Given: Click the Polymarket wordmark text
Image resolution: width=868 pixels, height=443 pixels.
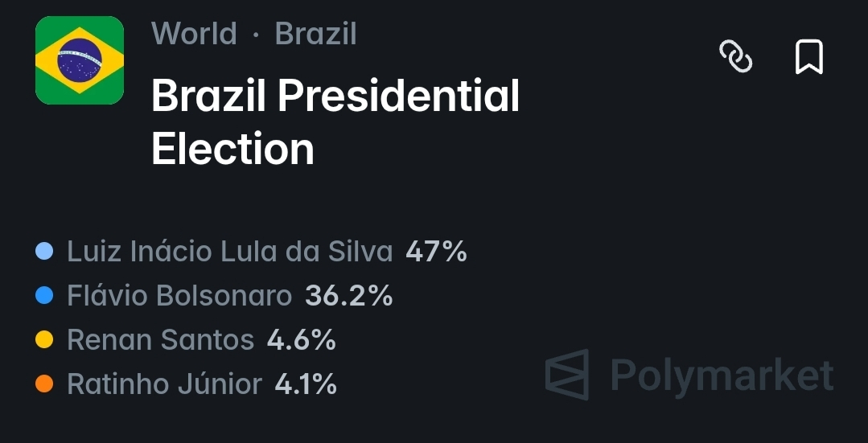Looking at the screenshot, I should tap(722, 375).
